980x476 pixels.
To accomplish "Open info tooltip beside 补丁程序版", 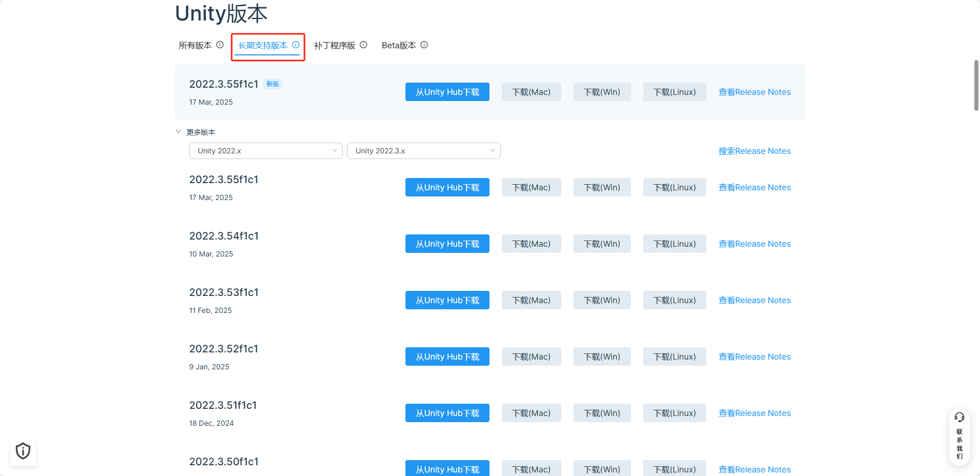I will (363, 45).
